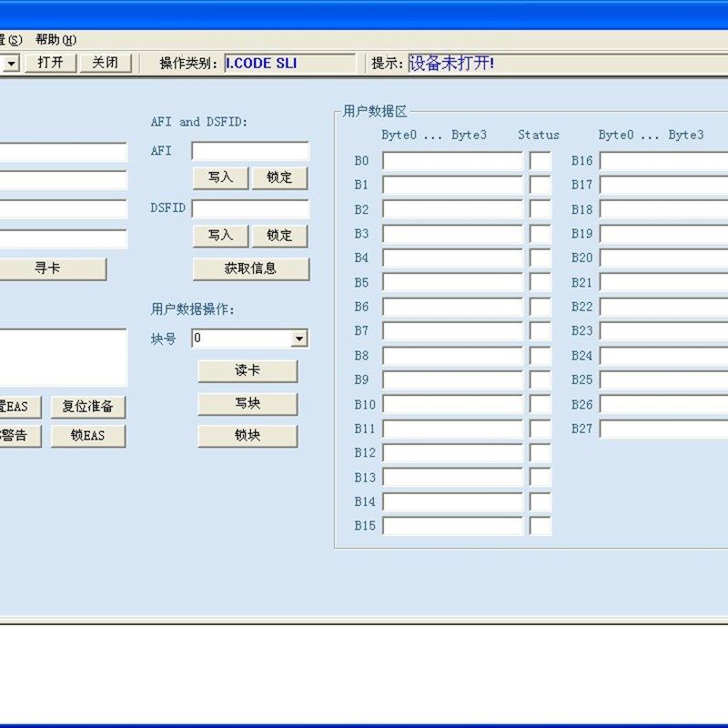
Task: Click 获取信息 to get card information
Action: (249, 269)
